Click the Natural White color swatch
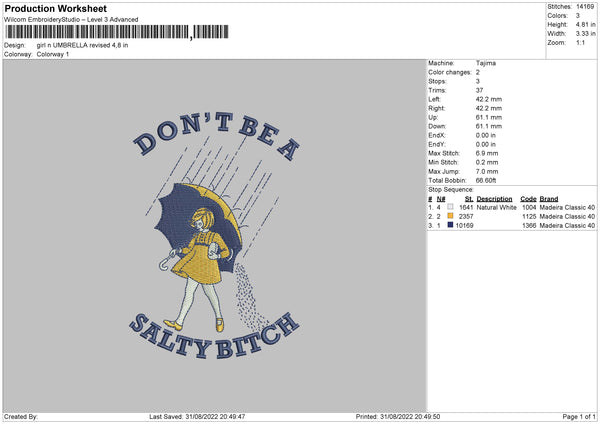600x424 pixels. [x=450, y=207]
